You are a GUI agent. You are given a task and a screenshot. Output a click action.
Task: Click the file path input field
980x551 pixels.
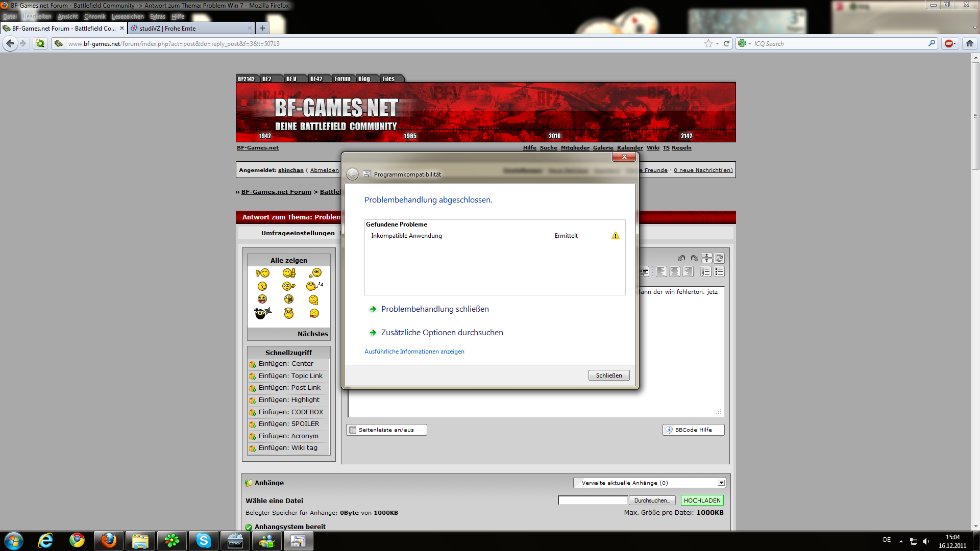(x=592, y=500)
